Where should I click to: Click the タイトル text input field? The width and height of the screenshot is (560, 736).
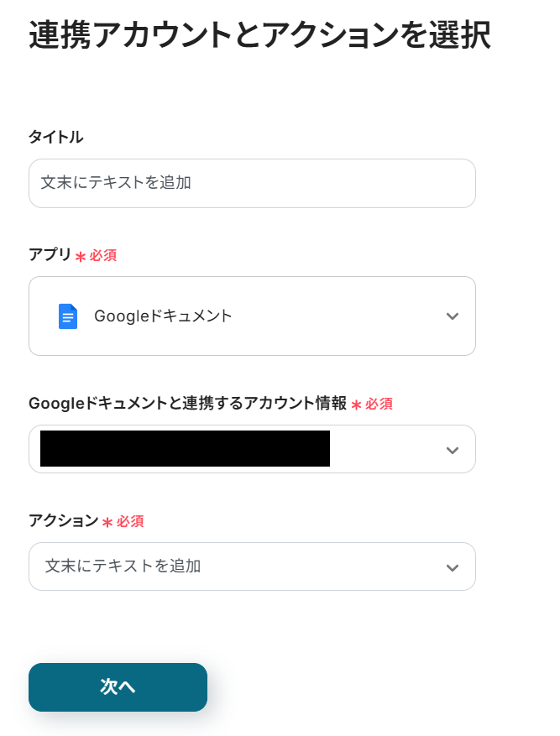click(x=252, y=183)
